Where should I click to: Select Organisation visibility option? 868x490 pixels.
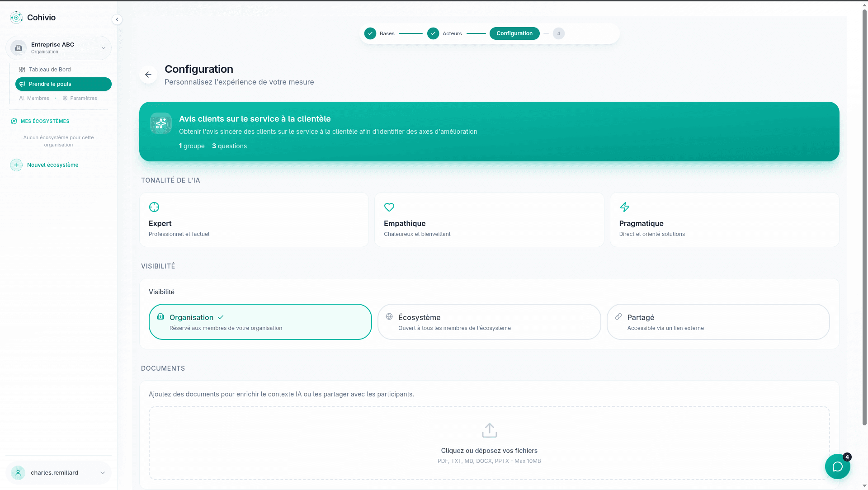[260, 322]
